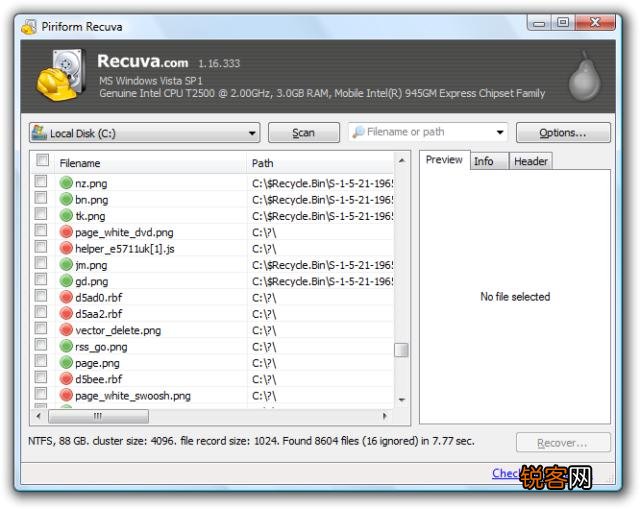This screenshot has height=509, width=640.
Task: Click the red status icon for helper_e5711uk[1].js
Action: [66, 248]
